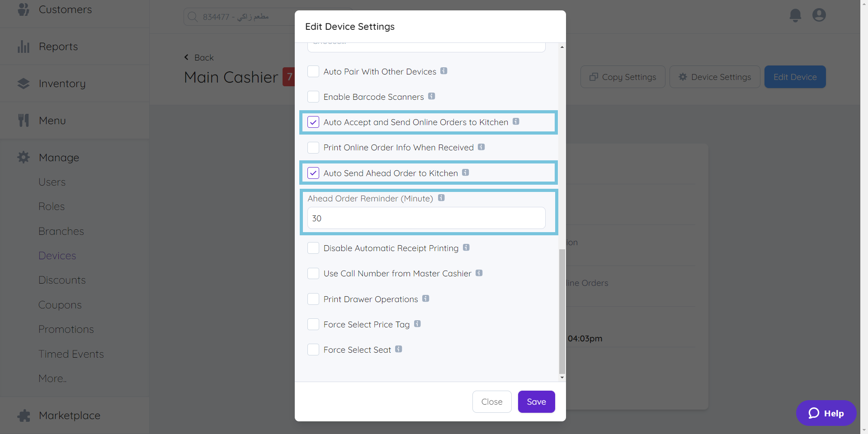The width and height of the screenshot is (868, 434).
Task: Open Reports in the sidebar
Action: [58, 47]
